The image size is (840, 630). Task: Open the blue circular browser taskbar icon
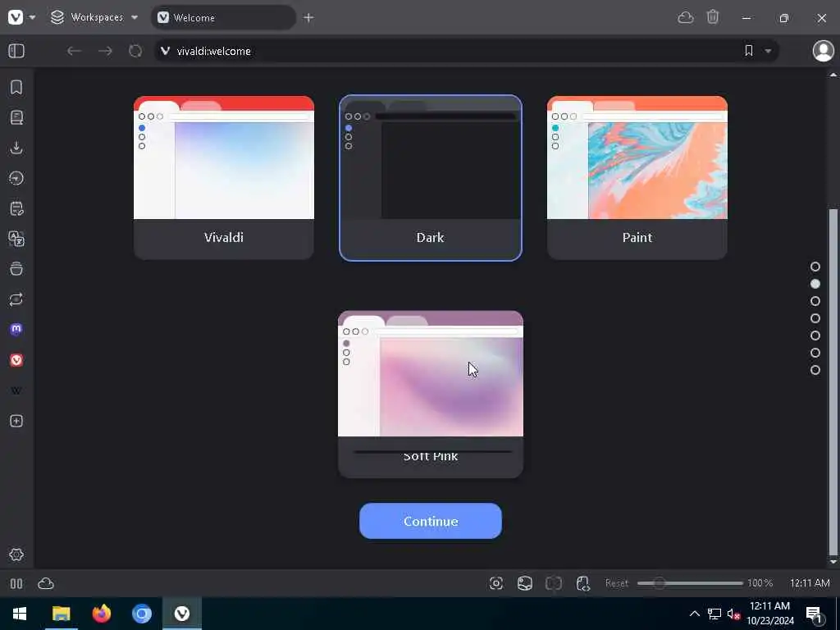(x=142, y=614)
